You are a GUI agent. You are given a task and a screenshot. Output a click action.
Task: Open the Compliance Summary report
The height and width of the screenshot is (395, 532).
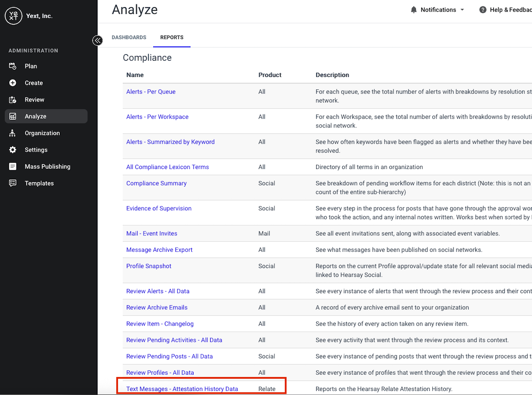(156, 183)
